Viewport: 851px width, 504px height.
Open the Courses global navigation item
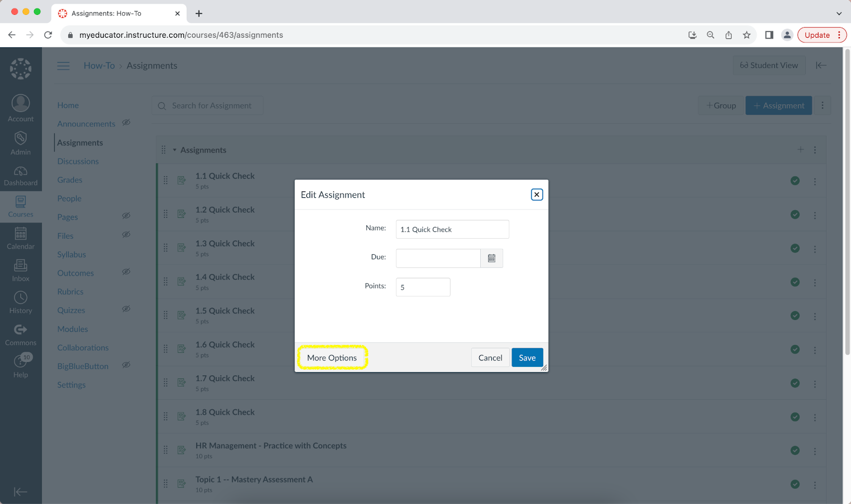21,206
